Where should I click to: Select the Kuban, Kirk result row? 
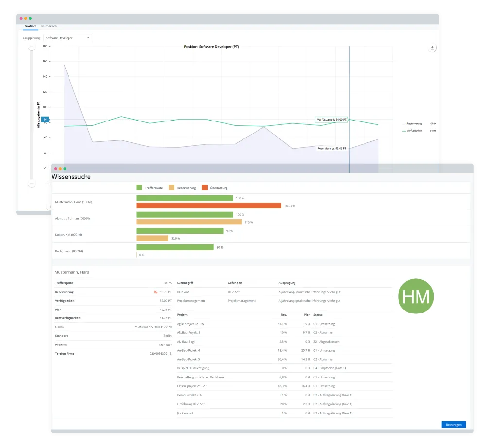(69, 235)
